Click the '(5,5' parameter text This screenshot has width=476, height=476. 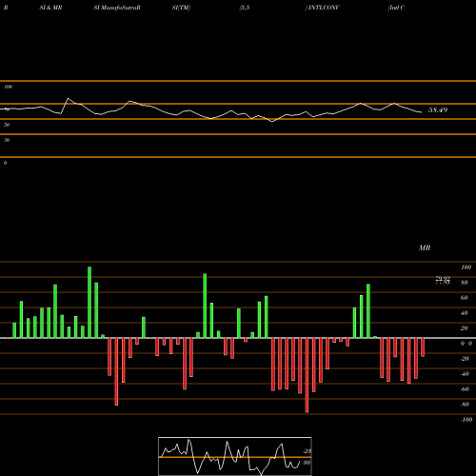coord(245,8)
